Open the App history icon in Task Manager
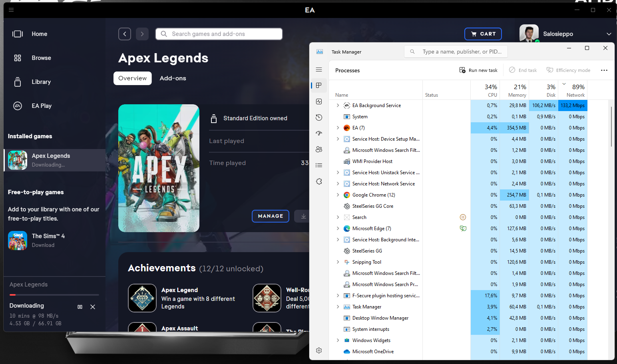 click(319, 117)
